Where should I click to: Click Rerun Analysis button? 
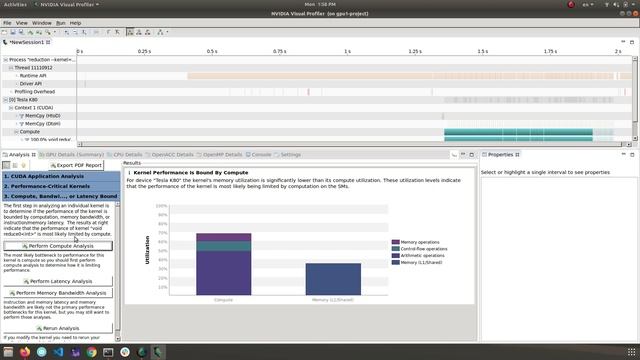click(x=58, y=328)
